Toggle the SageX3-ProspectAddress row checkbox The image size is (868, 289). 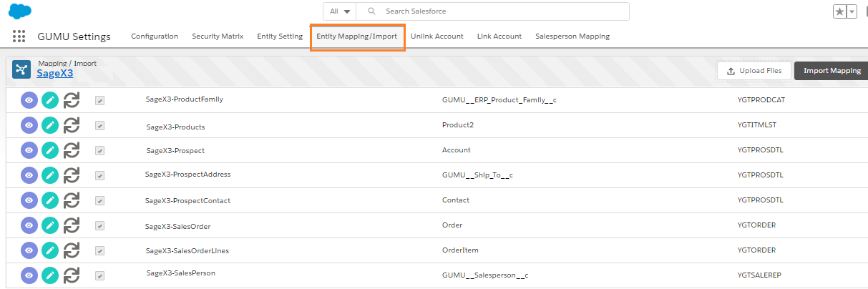point(100,176)
